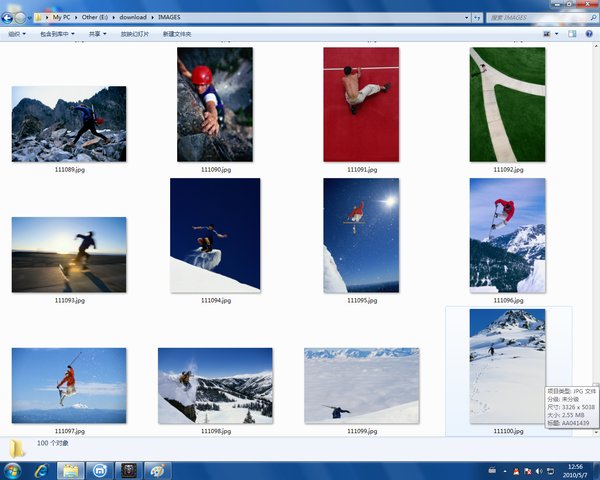Click the scrollbar up arrow
This screenshot has width=600, height=480.
[596, 46]
